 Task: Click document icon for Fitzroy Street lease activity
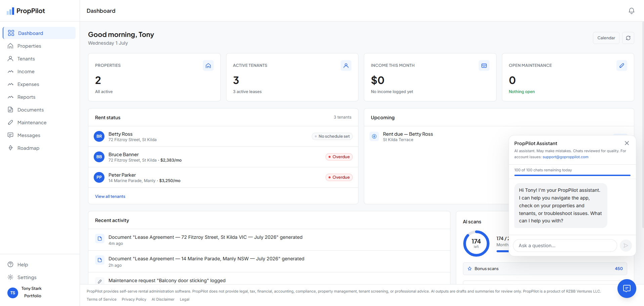(x=100, y=239)
